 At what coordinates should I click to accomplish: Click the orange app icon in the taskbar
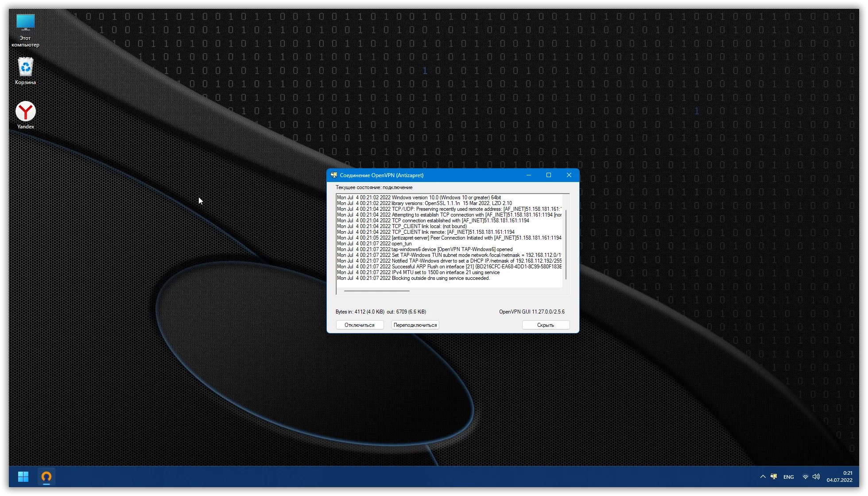(x=46, y=477)
